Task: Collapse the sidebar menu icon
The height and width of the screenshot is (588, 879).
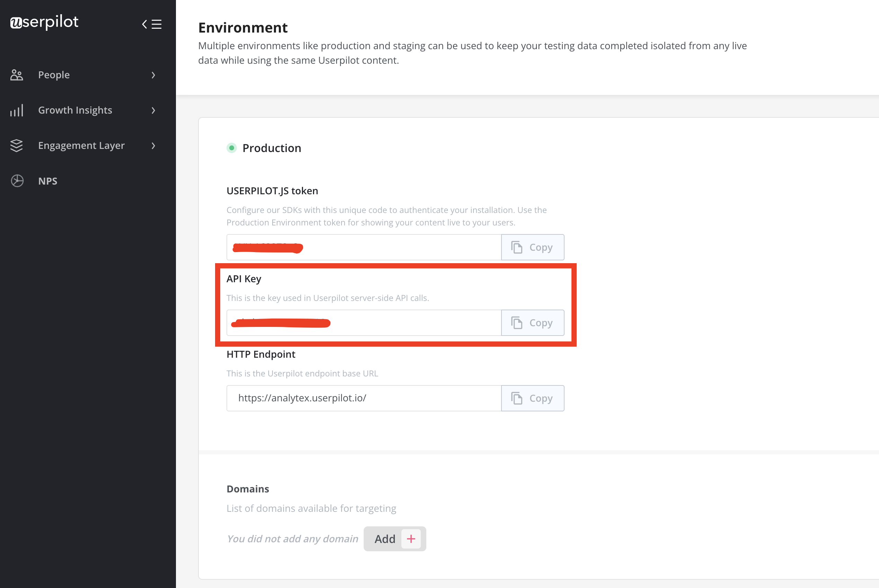Action: click(152, 24)
